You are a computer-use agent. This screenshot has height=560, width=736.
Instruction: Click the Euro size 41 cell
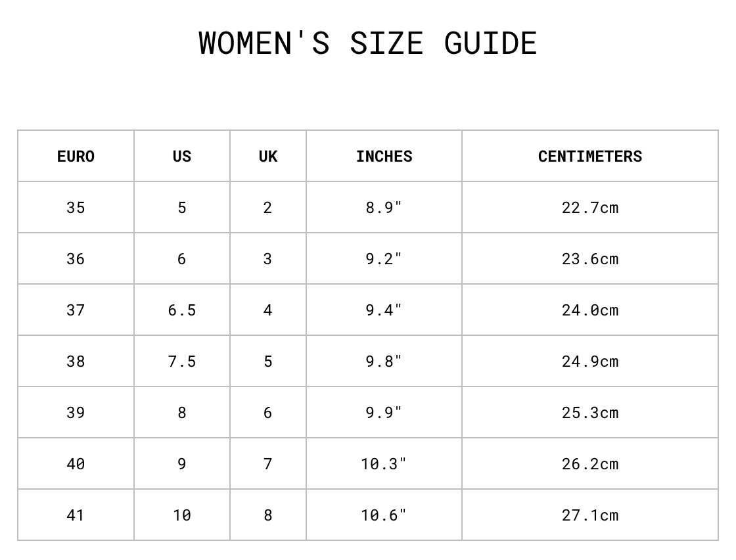pyautogui.click(x=76, y=515)
